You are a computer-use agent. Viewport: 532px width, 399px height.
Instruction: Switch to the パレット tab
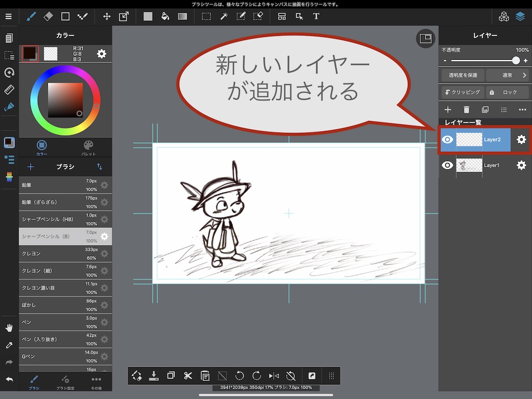89,147
